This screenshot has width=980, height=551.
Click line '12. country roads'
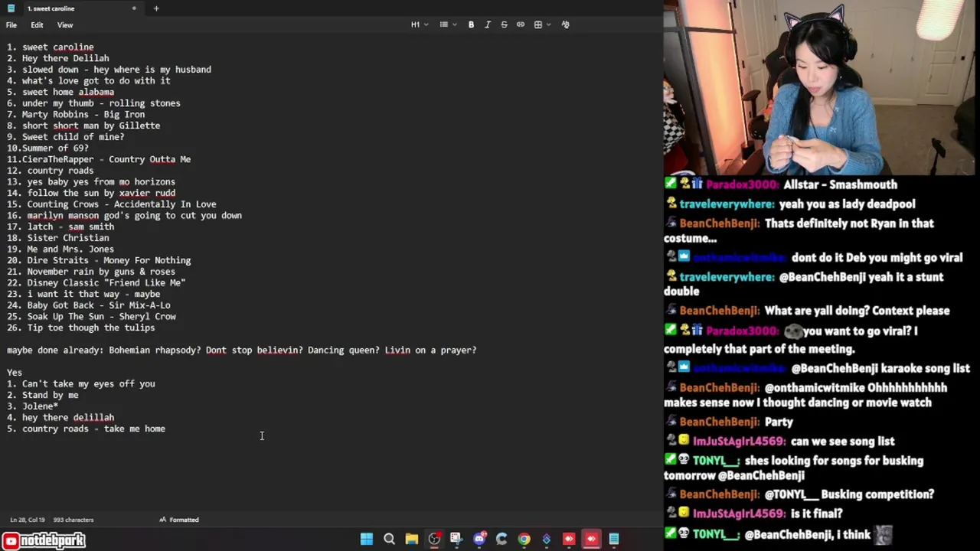[51, 171]
